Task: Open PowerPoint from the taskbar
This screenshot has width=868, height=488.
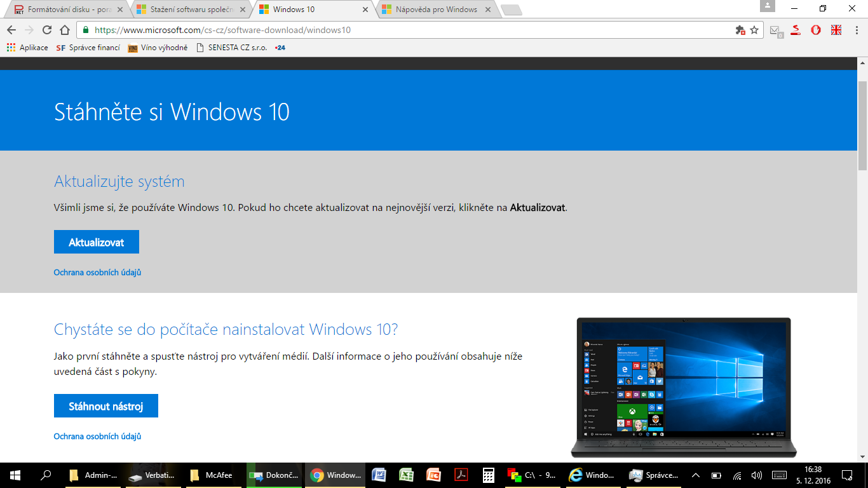Action: point(433,475)
